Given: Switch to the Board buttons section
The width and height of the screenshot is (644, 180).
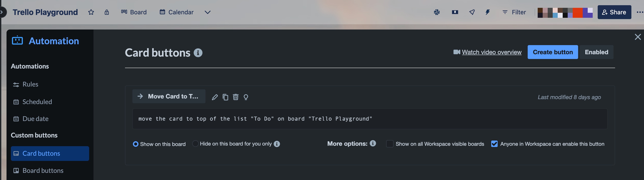Looking at the screenshot, I should [43, 170].
